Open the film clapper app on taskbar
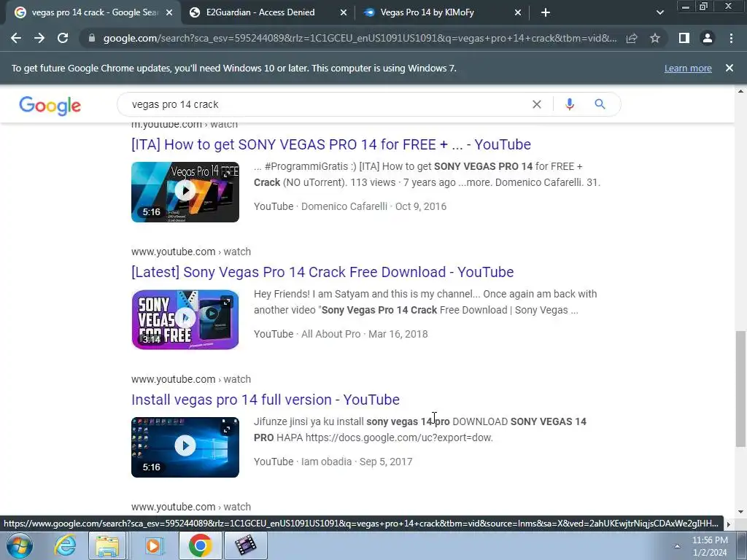This screenshot has height=560, width=747. tap(245, 545)
